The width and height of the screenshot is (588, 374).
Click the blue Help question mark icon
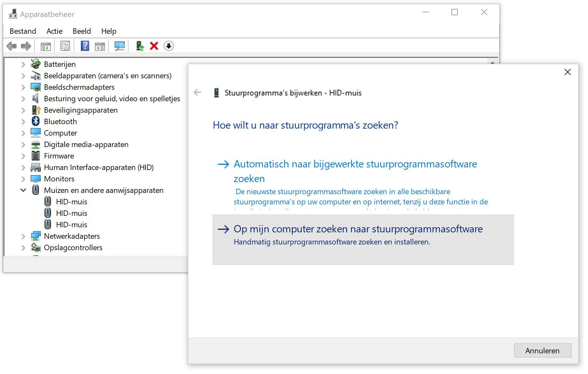(85, 46)
